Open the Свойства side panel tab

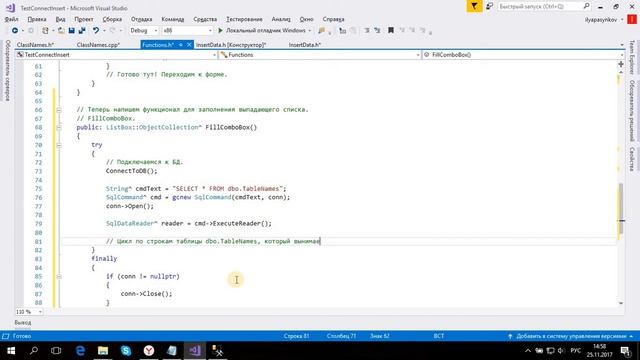tap(632, 159)
